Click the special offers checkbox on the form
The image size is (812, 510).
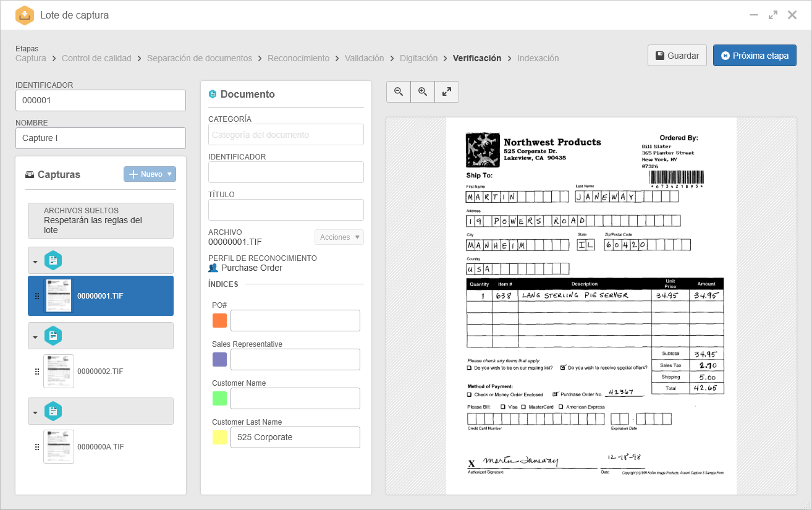[563, 367]
